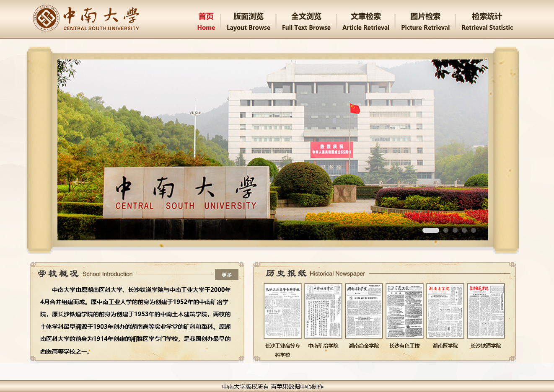Click the 湖南医学院 caption link
The height and width of the screenshot is (392, 554).
445,346
